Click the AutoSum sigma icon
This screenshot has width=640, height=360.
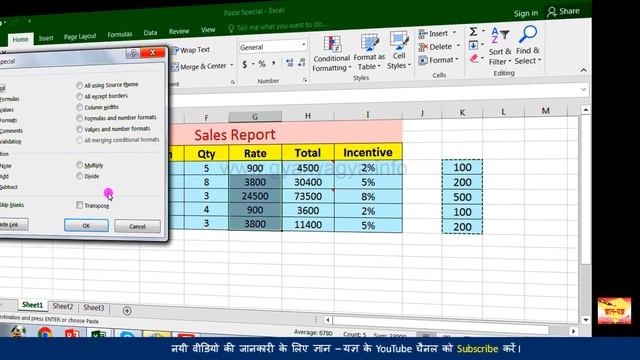click(x=473, y=31)
